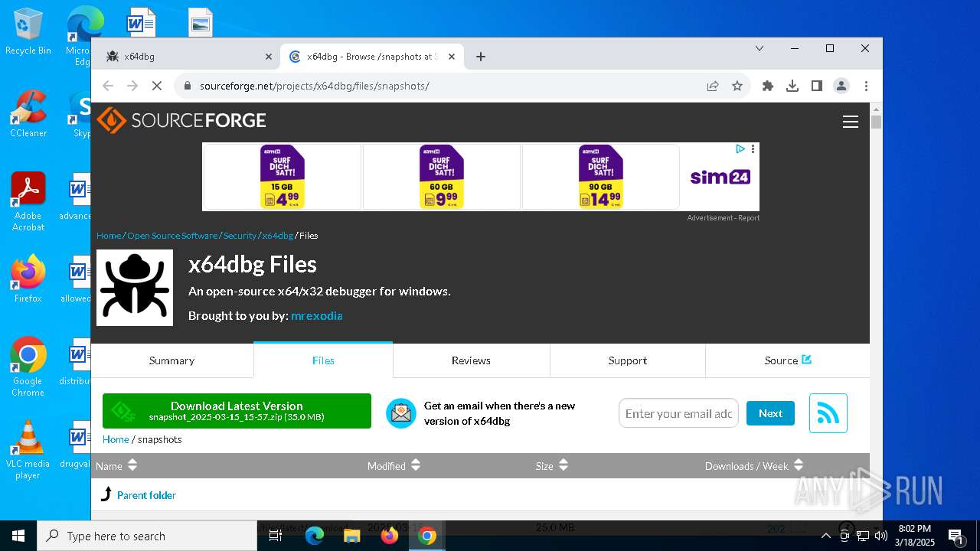Sort the file list by Modified
The image size is (980, 551).
tap(394, 465)
